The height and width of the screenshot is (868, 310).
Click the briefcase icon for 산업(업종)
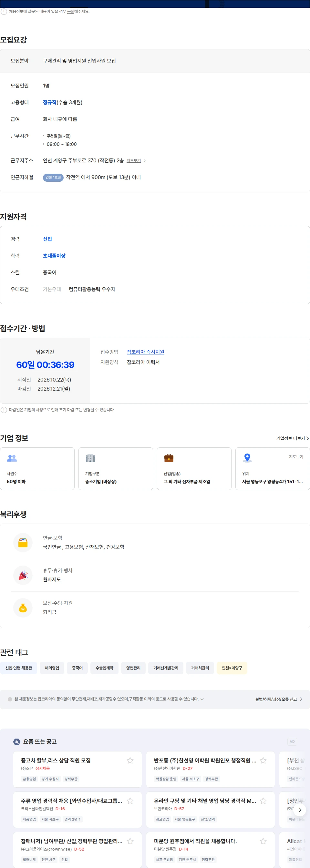[169, 458]
